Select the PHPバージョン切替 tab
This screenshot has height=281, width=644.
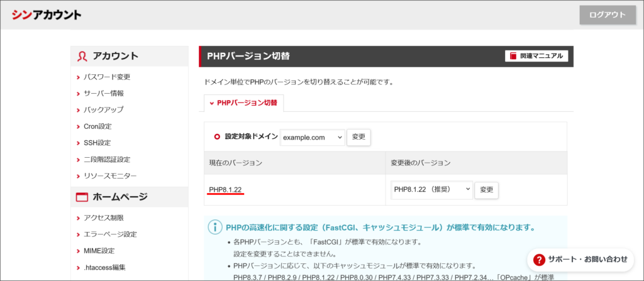(243, 103)
